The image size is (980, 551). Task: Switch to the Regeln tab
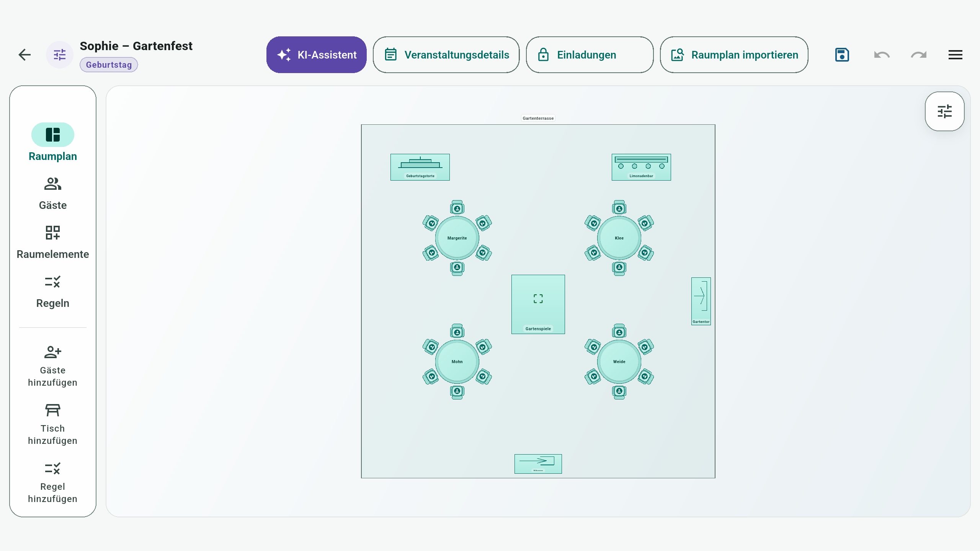pyautogui.click(x=53, y=292)
